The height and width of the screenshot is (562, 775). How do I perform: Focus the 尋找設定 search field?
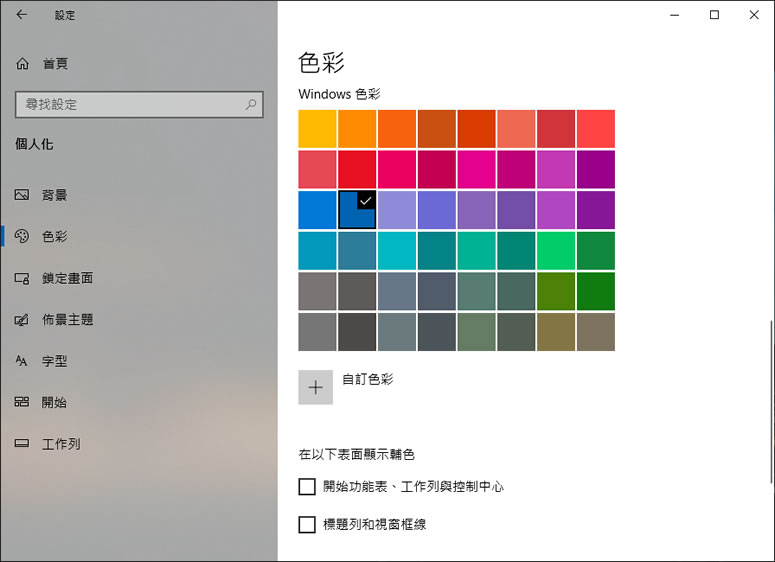click(139, 104)
